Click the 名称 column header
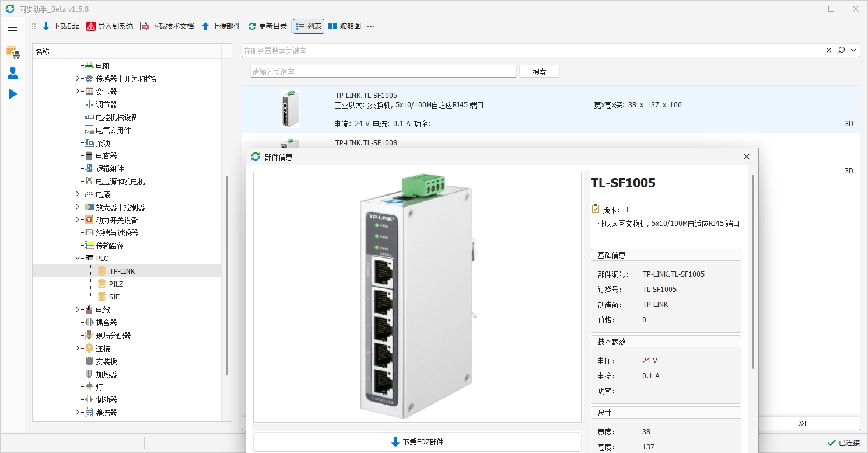868x453 pixels. click(x=127, y=51)
